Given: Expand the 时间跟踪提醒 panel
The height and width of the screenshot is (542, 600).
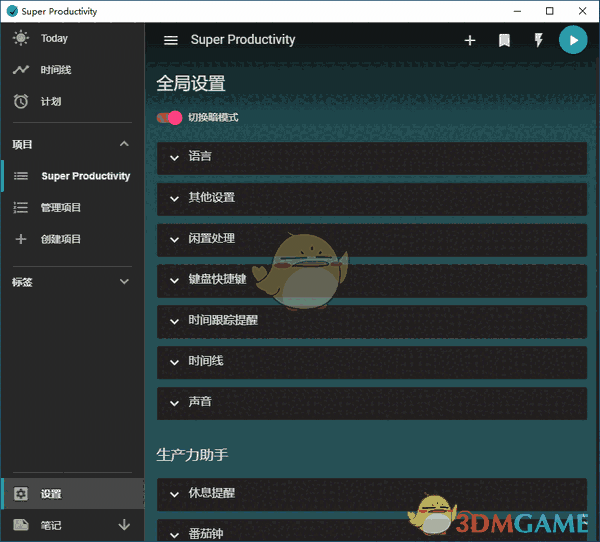Looking at the screenshot, I should [x=372, y=322].
